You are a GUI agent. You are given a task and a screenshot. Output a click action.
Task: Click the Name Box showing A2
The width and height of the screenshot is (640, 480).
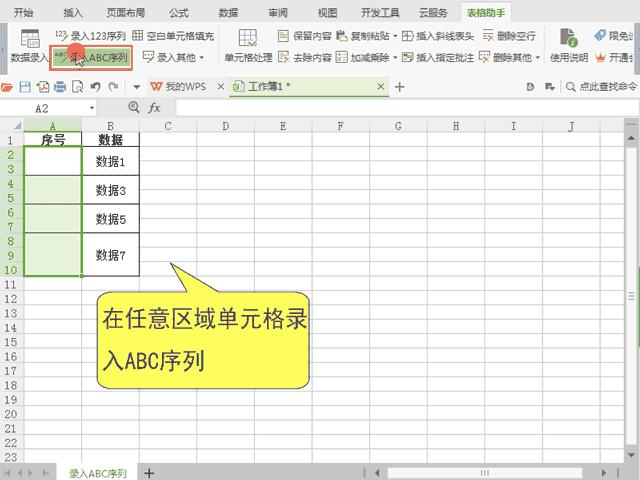(x=42, y=108)
